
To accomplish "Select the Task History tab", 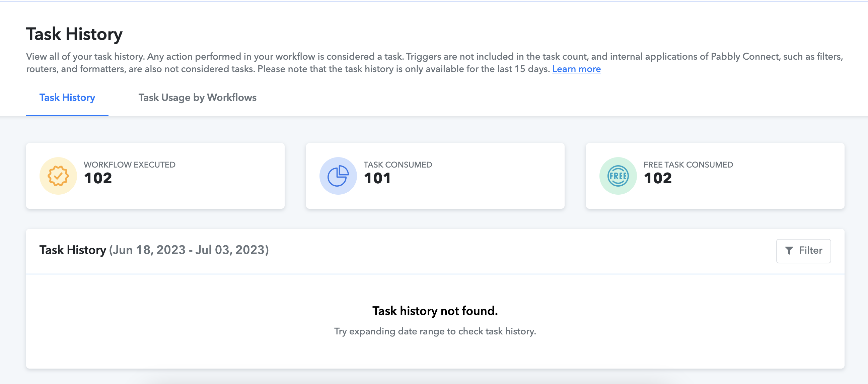I will point(67,98).
